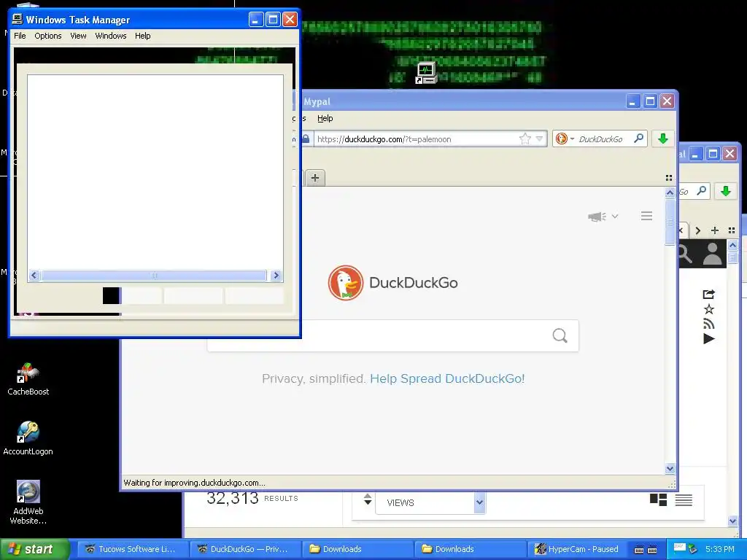
Task: Open View menu in Task Manager
Action: pyautogui.click(x=78, y=36)
